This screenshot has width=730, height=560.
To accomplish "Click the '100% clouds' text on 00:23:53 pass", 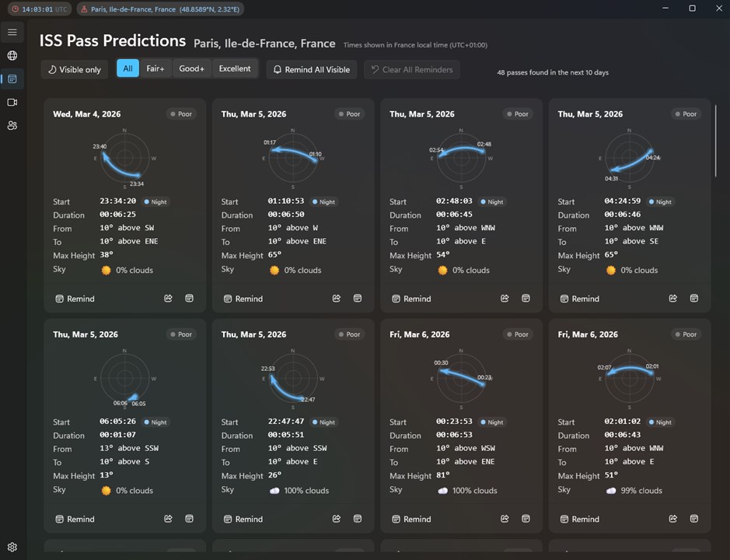I will (474, 491).
